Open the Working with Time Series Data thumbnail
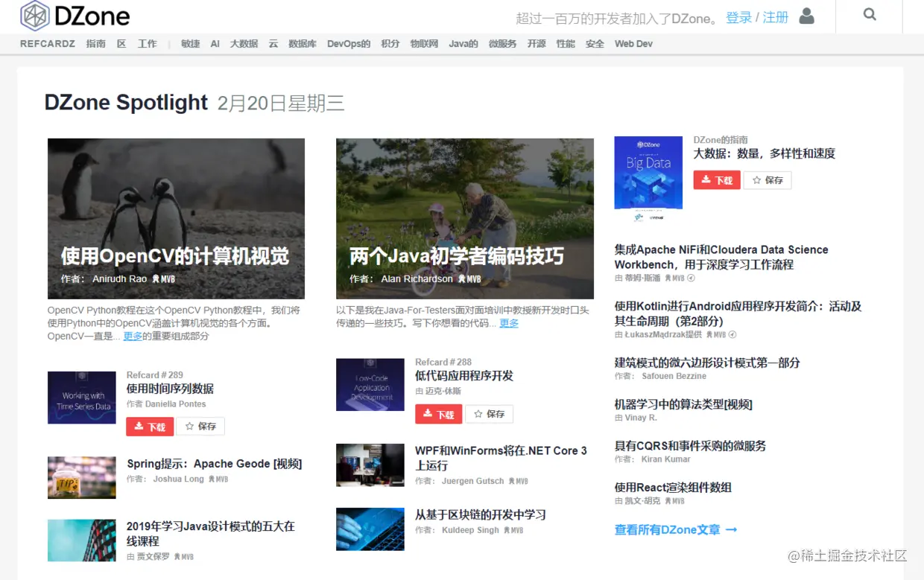The height and width of the screenshot is (580, 924). coord(82,398)
